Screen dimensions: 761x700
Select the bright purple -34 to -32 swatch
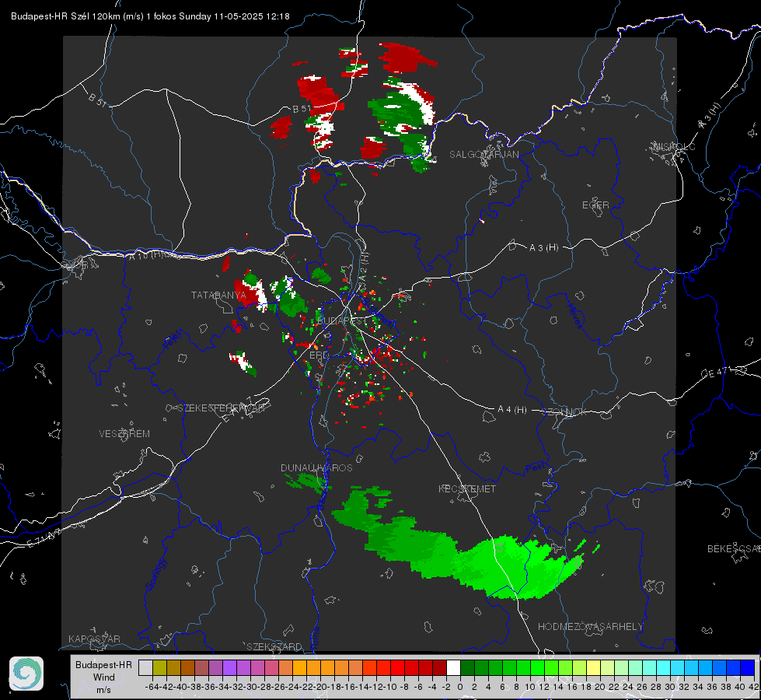(x=229, y=667)
